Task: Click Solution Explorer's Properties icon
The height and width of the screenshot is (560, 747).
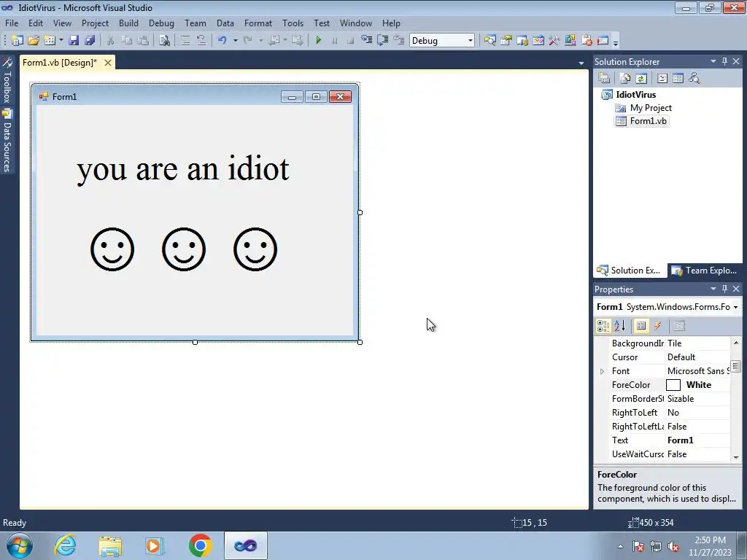Action: [604, 78]
